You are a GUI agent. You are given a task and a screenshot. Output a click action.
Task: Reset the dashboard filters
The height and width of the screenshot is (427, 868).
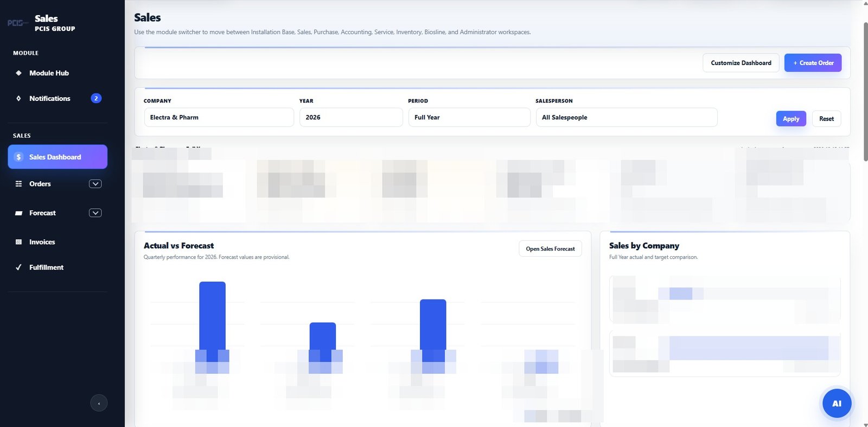tap(826, 119)
